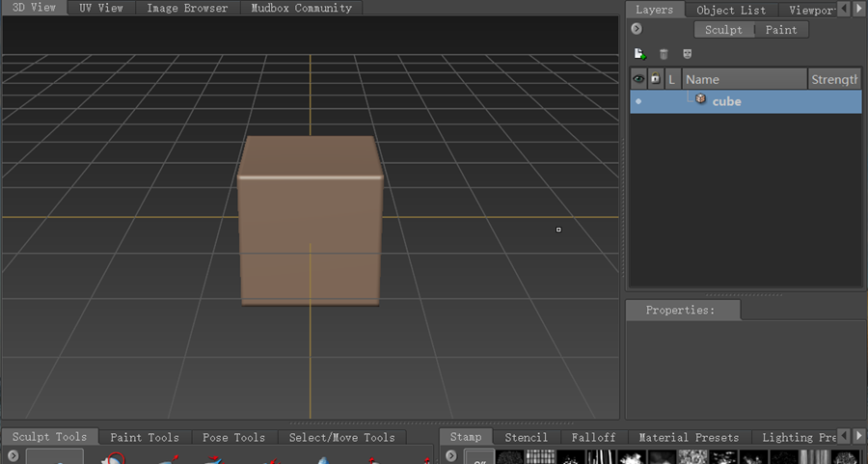Switch to the Paint Tools tab
Screen dimensions: 868x464
click(x=145, y=437)
